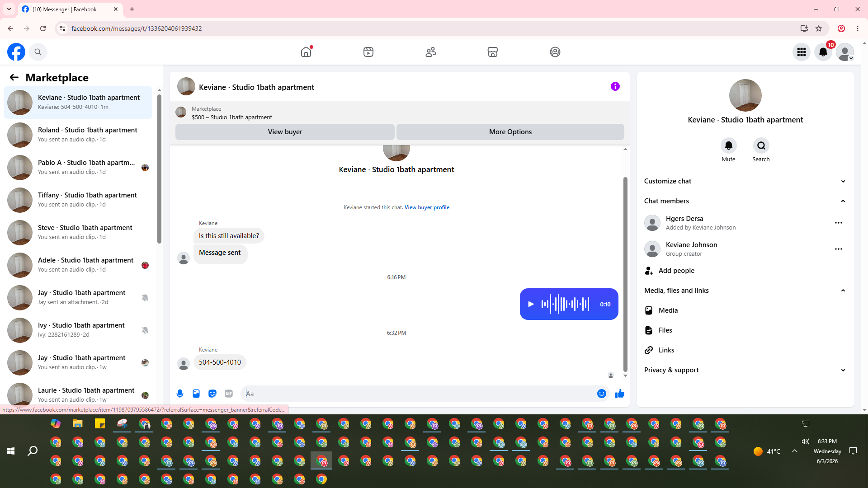
Task: Click the More Options button
Action: point(510,132)
